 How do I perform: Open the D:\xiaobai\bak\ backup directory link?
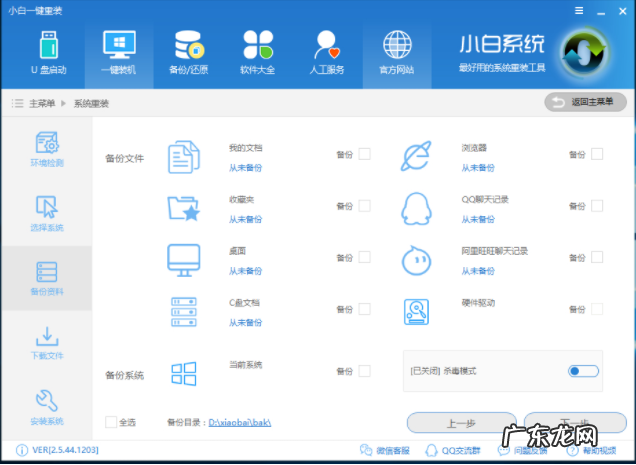(240, 422)
